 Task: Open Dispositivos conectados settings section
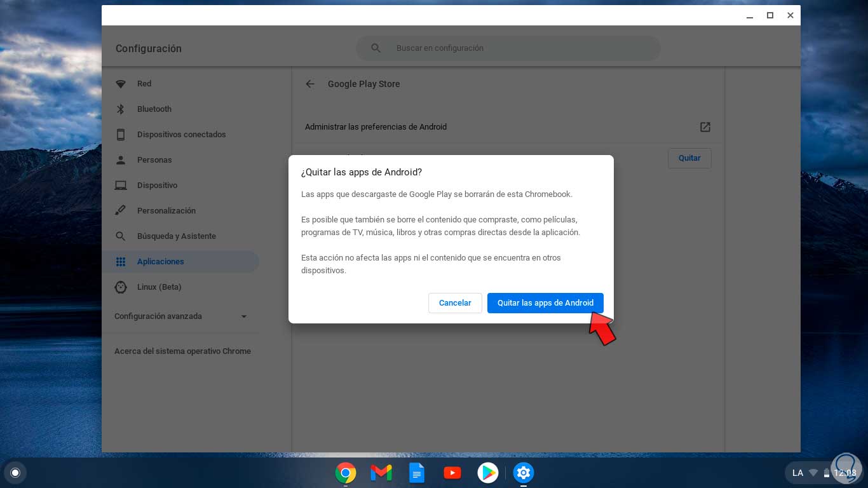point(180,135)
